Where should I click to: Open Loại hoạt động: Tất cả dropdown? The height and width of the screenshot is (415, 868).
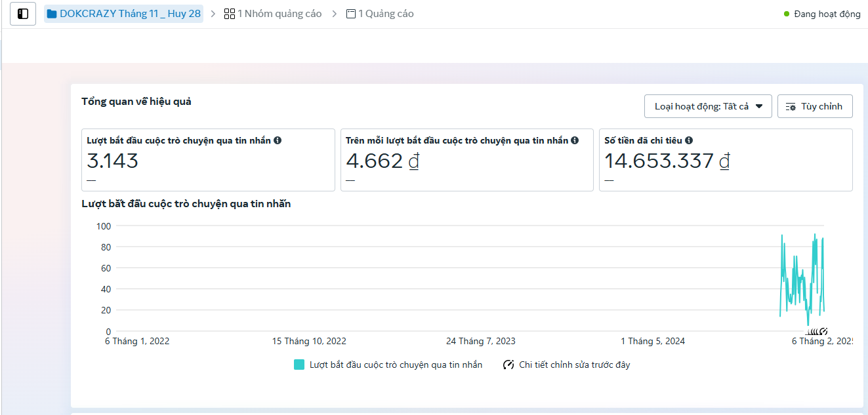click(x=708, y=106)
